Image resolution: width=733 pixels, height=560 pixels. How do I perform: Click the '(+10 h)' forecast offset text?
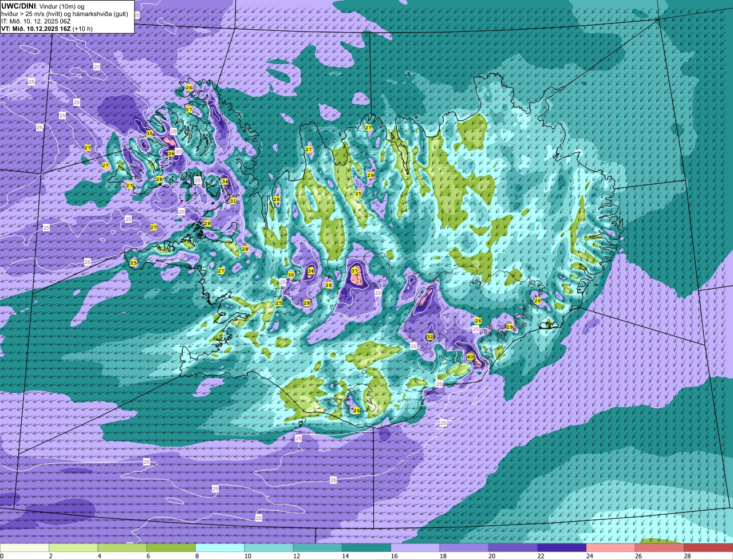[83, 29]
